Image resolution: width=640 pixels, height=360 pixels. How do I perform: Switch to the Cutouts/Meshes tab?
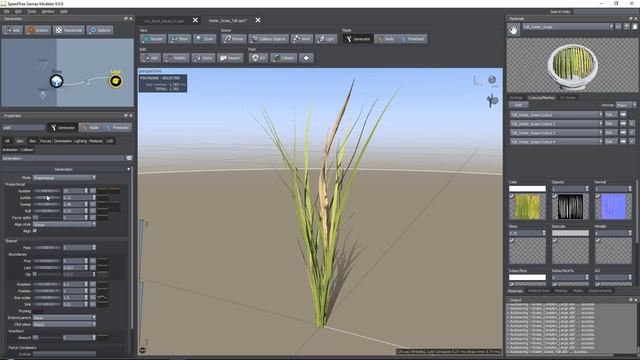coord(541,98)
